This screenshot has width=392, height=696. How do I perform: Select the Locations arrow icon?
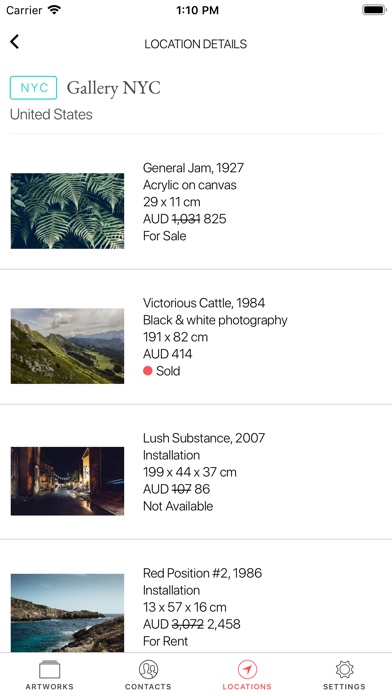point(247,669)
